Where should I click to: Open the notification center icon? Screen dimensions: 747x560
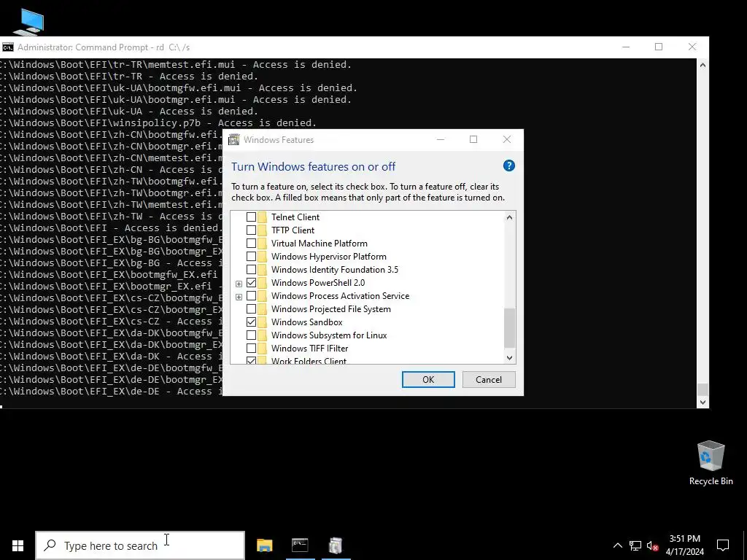click(723, 545)
